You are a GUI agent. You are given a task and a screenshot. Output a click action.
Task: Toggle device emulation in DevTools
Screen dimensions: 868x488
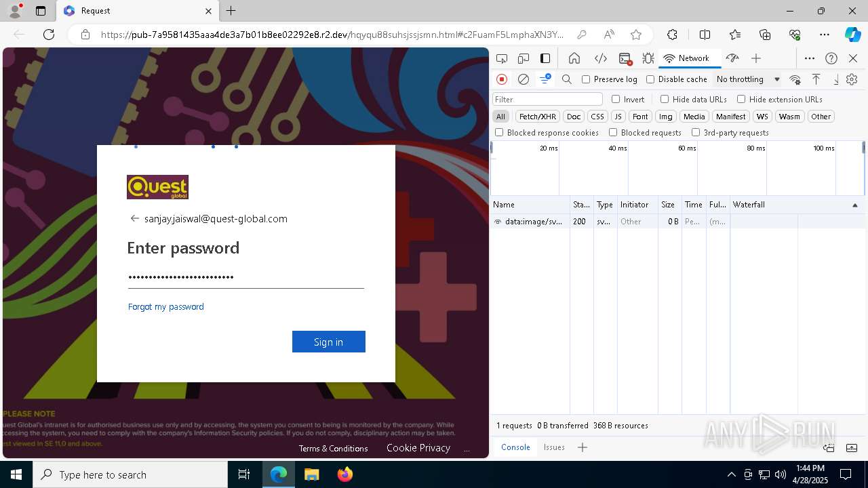pyautogui.click(x=524, y=58)
